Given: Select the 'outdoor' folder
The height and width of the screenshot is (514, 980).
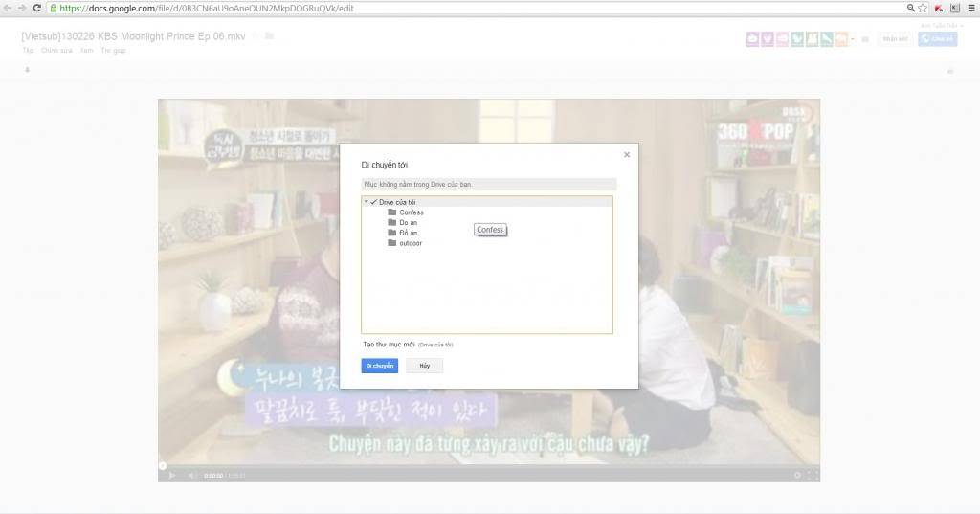Looking at the screenshot, I should (x=411, y=243).
